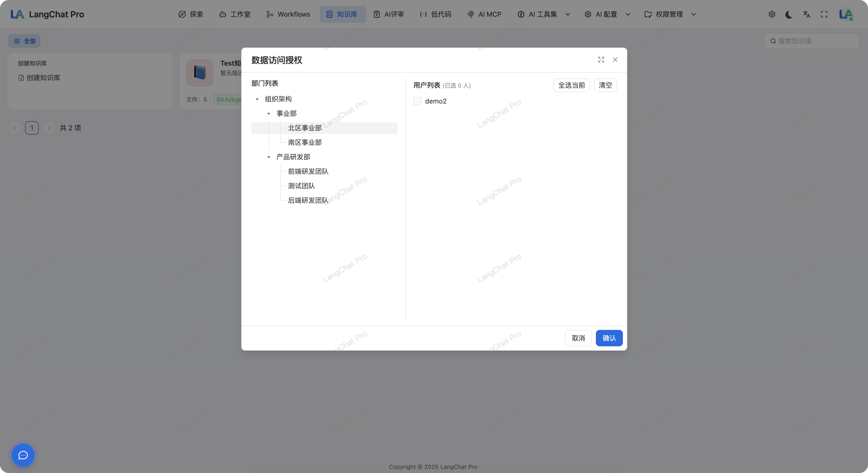Select 测试团队 department in tree
868x473 pixels.
pyautogui.click(x=301, y=186)
